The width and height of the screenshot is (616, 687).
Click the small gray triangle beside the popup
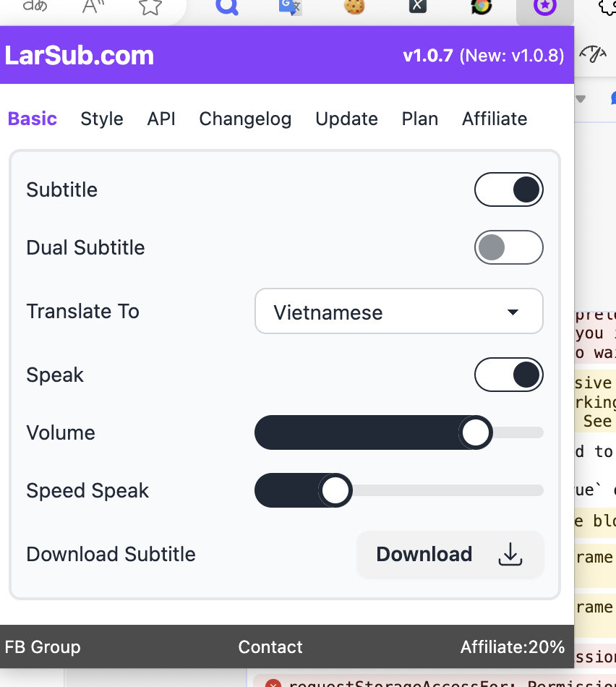(x=581, y=99)
